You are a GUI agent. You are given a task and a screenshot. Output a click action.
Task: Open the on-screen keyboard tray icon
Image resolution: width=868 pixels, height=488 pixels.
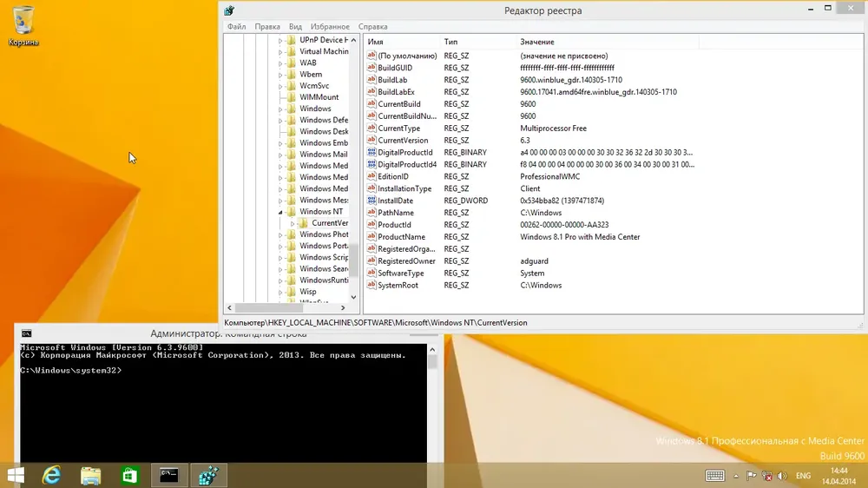click(x=714, y=476)
